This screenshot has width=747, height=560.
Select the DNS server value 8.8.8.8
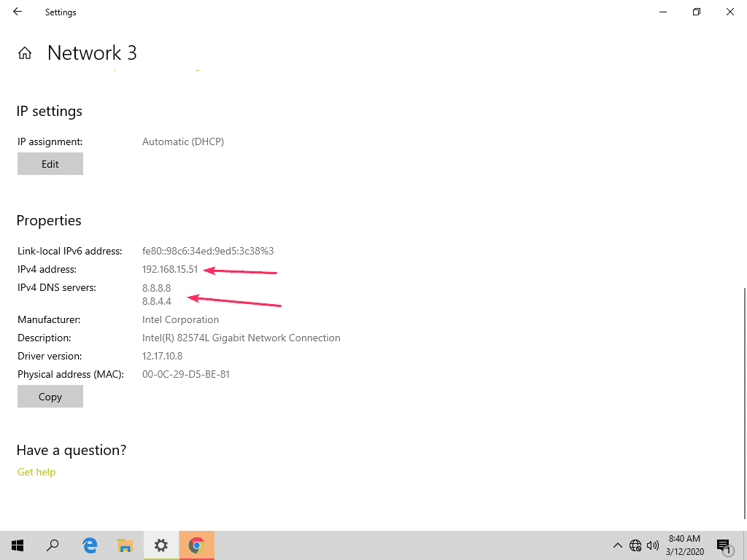pos(156,288)
